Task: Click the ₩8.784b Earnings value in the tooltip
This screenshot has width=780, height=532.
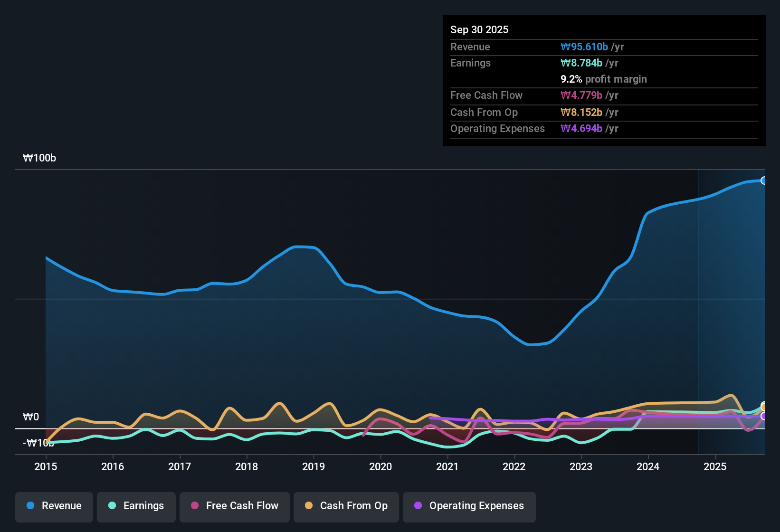Action: tap(580, 63)
